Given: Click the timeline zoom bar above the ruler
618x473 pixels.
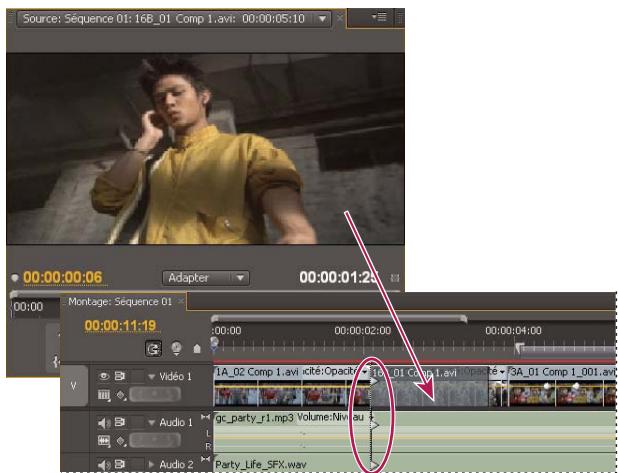Looking at the screenshot, I should (339, 318).
